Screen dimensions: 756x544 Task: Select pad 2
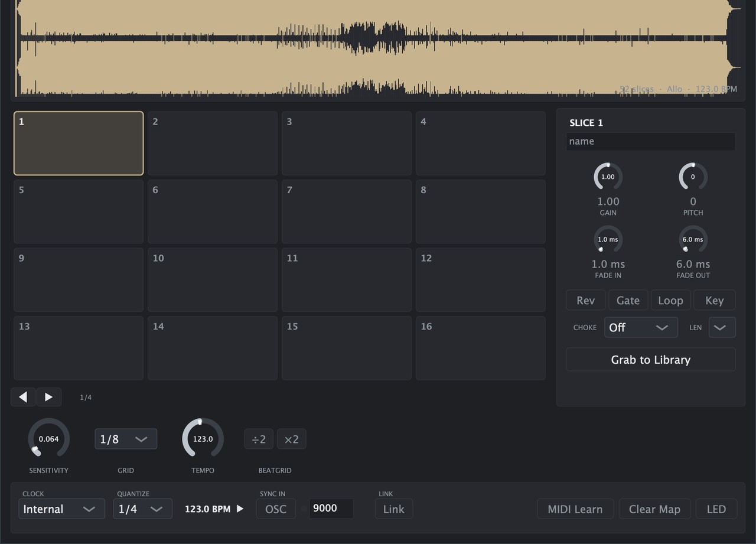tap(213, 144)
